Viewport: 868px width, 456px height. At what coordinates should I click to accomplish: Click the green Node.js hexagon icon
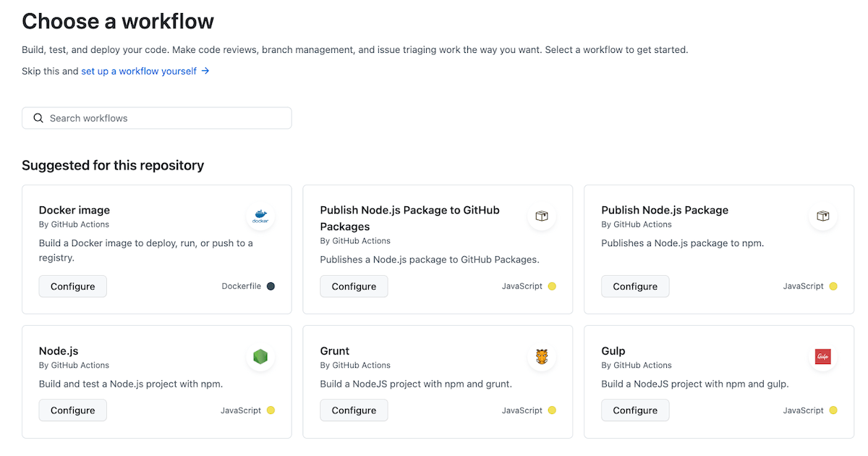260,356
